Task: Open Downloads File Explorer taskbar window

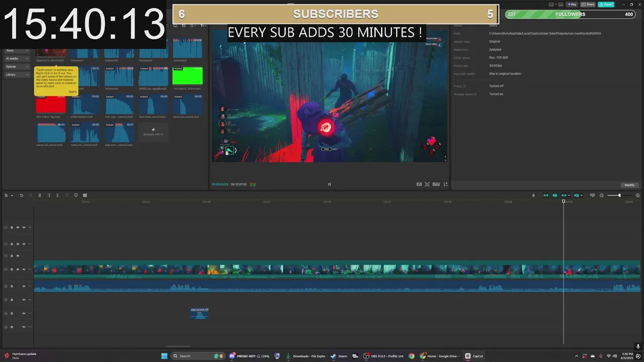Action: pyautogui.click(x=306, y=356)
